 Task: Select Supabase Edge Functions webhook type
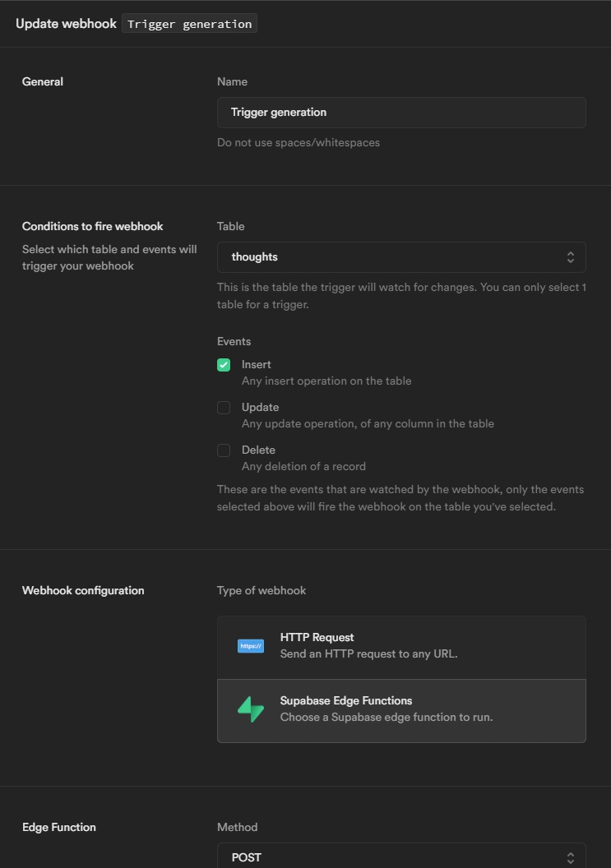(x=401, y=711)
